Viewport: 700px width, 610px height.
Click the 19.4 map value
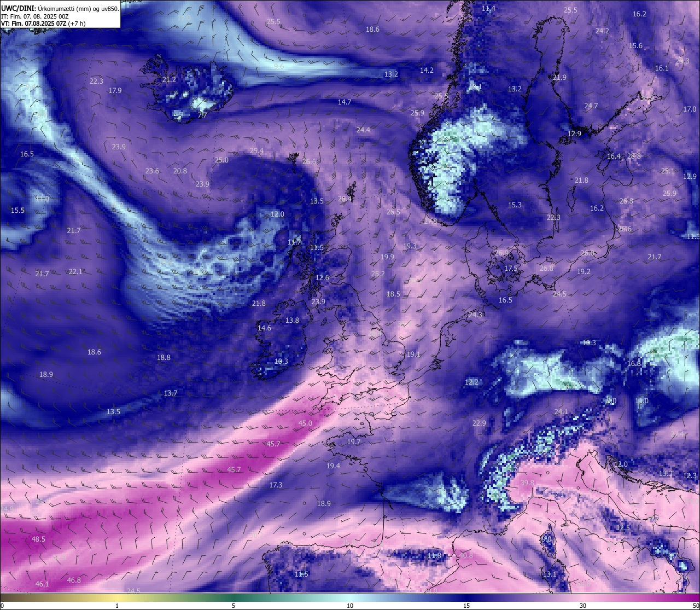(333, 466)
